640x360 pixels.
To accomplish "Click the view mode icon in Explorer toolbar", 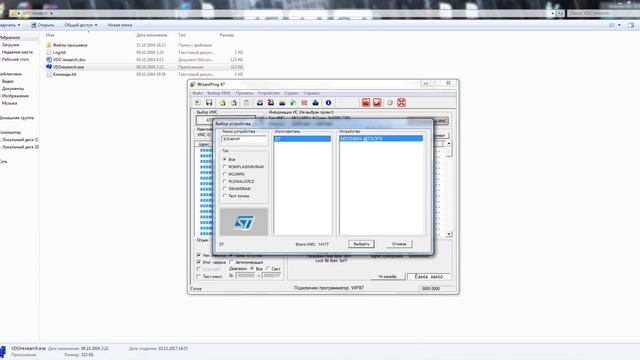I will click(612, 25).
